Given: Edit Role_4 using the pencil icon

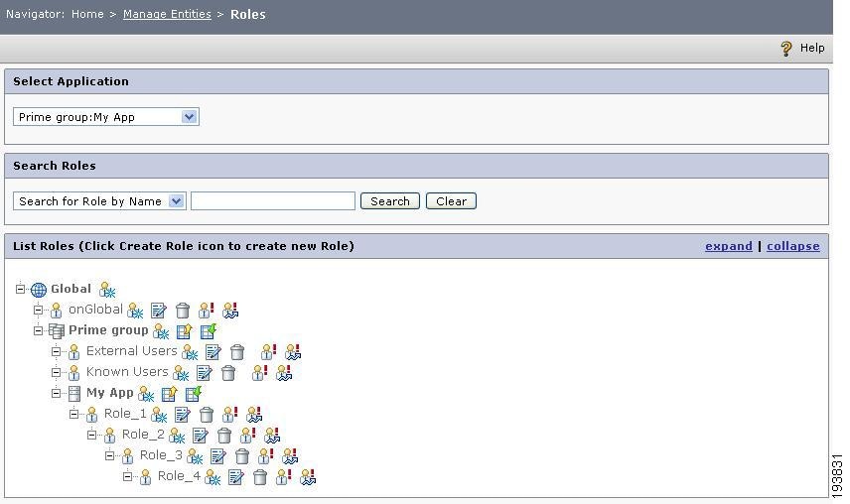Looking at the screenshot, I should [235, 478].
